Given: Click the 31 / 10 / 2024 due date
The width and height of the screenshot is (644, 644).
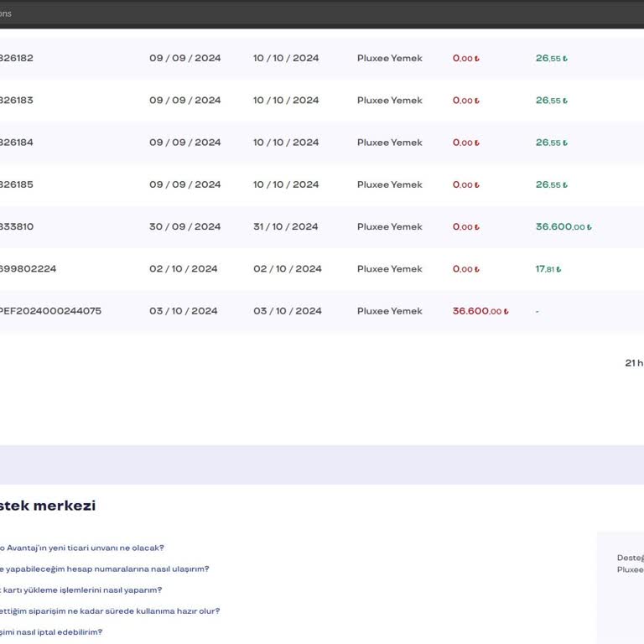Looking at the screenshot, I should [286, 226].
